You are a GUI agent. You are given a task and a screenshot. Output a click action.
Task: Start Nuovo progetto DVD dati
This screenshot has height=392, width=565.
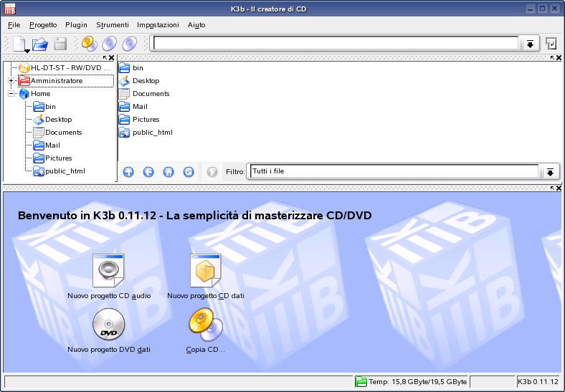coord(109,331)
